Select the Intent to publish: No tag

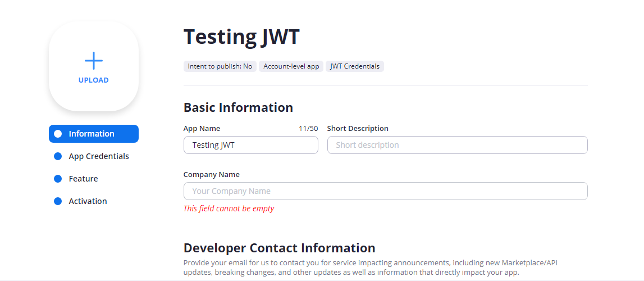(220, 66)
